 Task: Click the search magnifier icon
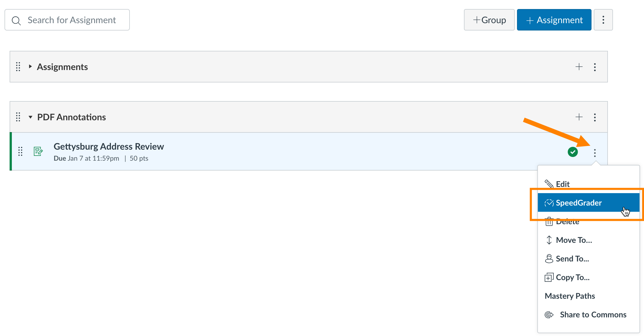click(x=16, y=20)
